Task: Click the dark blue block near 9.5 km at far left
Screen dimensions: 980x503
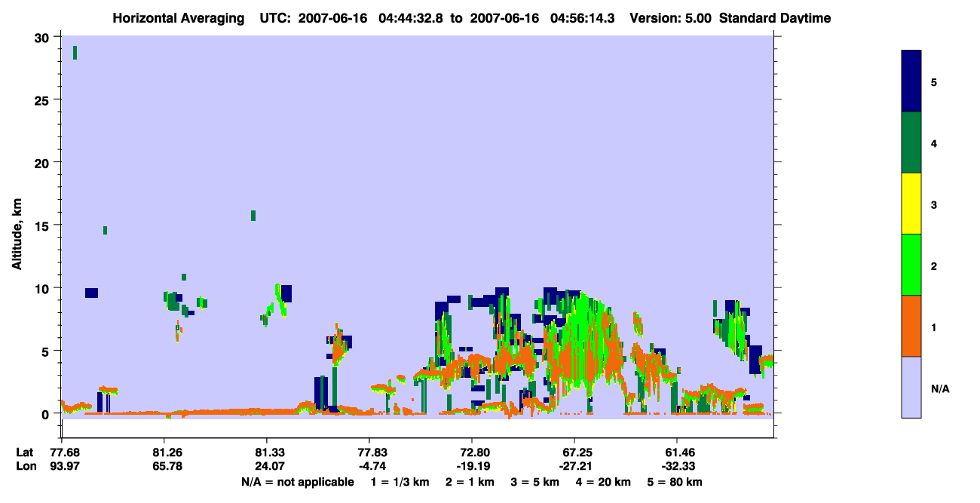Action: tap(91, 293)
